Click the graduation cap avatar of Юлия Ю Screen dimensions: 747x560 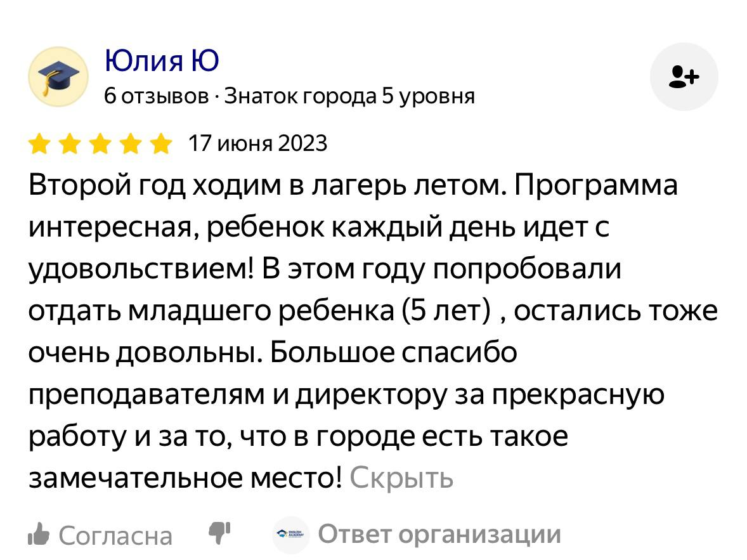[x=58, y=77]
